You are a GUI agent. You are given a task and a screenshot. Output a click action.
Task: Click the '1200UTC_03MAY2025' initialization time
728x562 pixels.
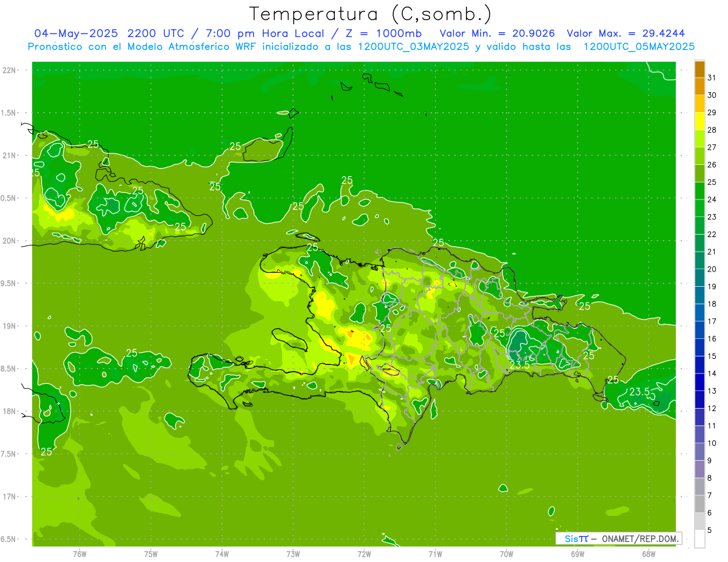(x=414, y=47)
